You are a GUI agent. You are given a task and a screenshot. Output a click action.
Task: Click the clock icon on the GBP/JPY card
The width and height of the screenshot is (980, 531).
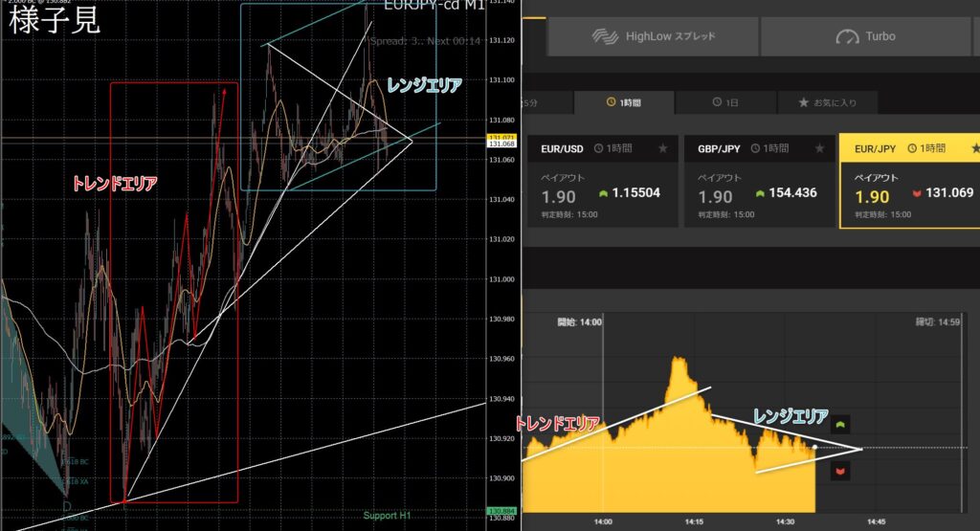[x=755, y=148]
